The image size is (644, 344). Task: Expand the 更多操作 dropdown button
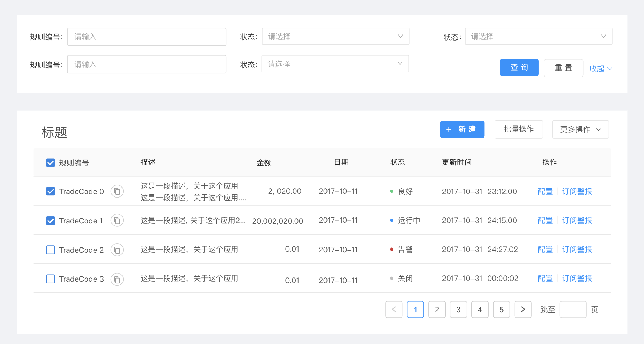click(x=580, y=129)
